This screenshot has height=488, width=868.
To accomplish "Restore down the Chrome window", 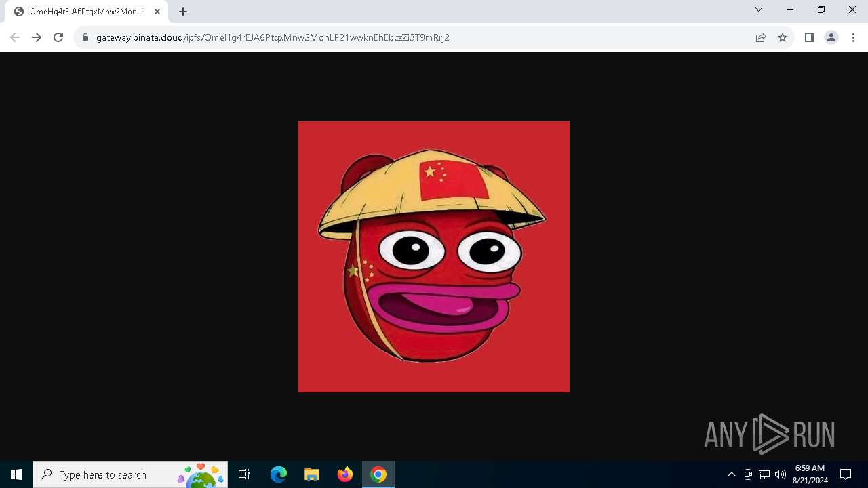I will 821,9.
